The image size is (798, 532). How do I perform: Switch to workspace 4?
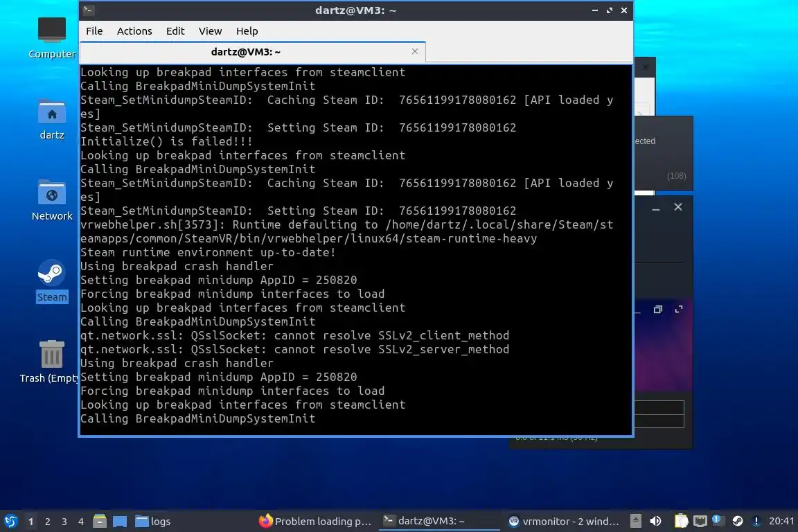81,522
